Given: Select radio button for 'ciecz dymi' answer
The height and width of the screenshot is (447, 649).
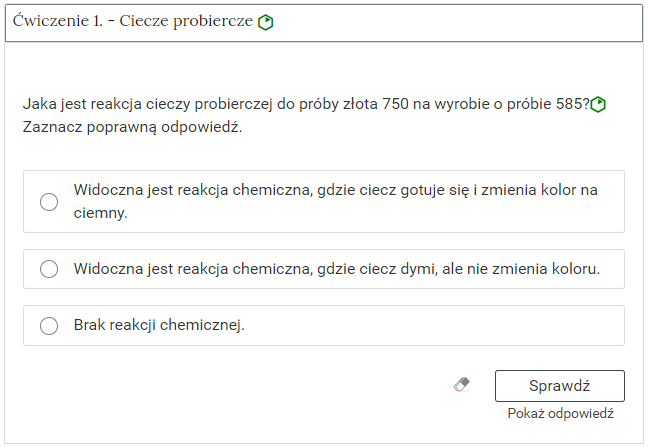Looking at the screenshot, I should [49, 269].
